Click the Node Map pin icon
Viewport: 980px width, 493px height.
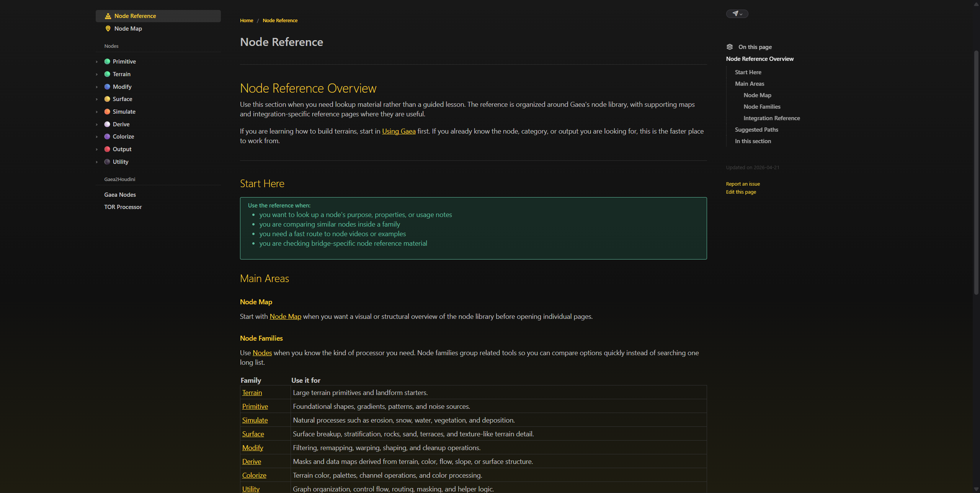click(108, 29)
